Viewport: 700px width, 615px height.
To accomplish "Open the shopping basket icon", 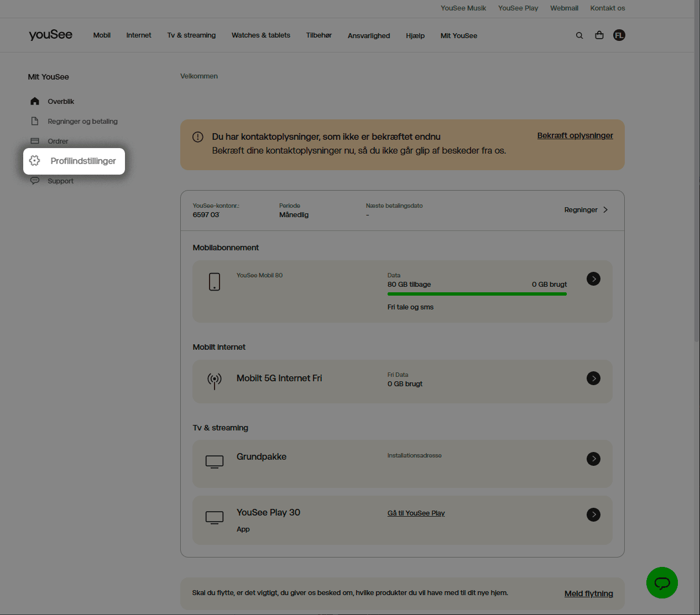I will click(599, 35).
